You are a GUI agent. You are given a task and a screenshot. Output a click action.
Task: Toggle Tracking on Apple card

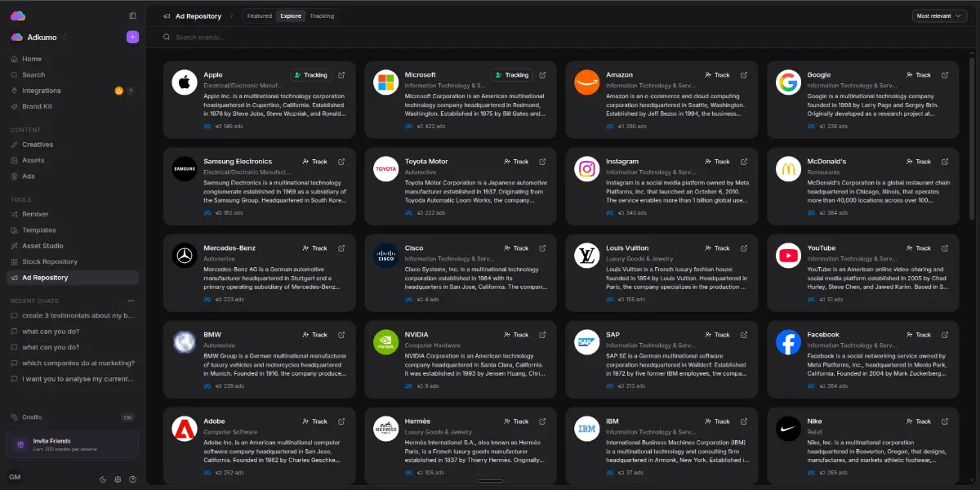click(x=310, y=75)
